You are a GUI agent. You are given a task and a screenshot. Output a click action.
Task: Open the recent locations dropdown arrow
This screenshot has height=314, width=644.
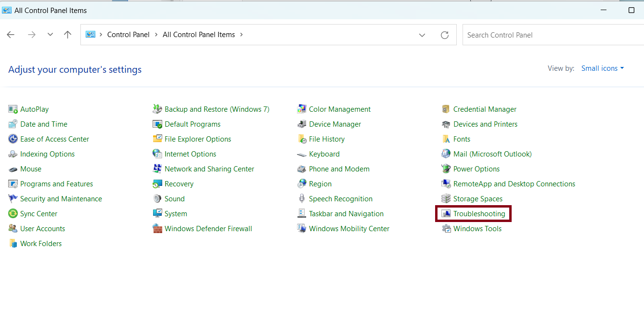(50, 35)
